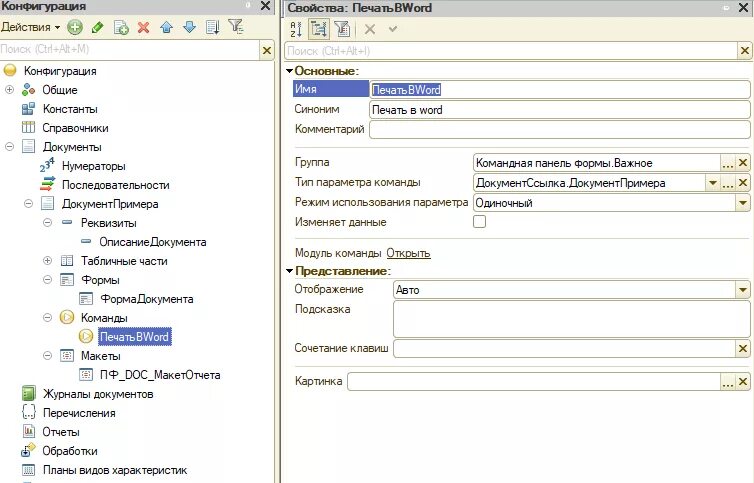Click the Сочетание клавиш input field

[x=565, y=348]
